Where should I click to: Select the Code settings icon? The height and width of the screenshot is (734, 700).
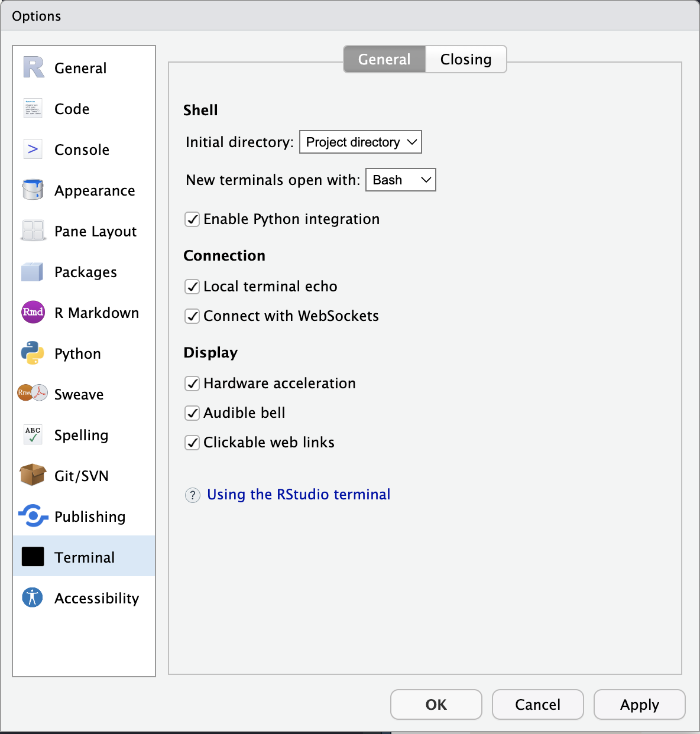(x=33, y=109)
